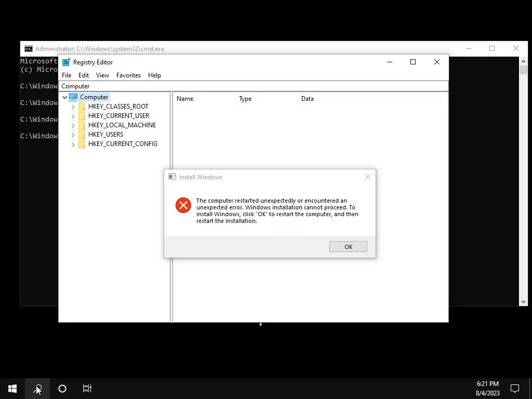Open taskbar Search

coord(37,389)
